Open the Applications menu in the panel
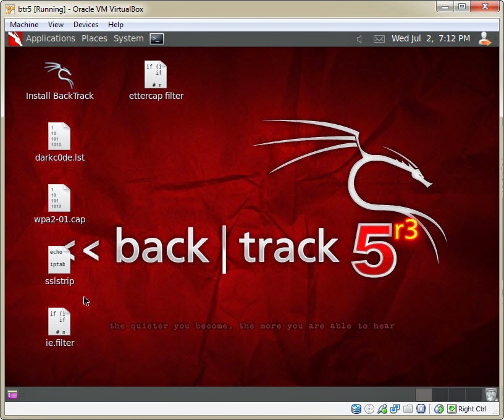504x420 pixels. [51, 38]
